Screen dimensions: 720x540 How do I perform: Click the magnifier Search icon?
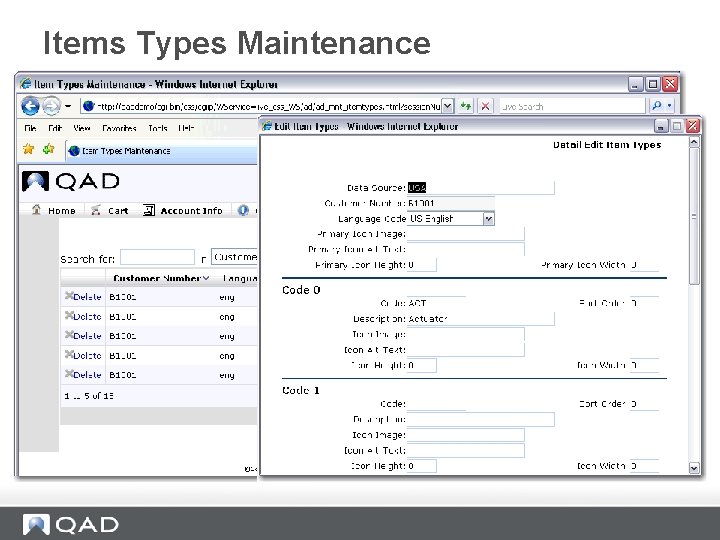657,106
